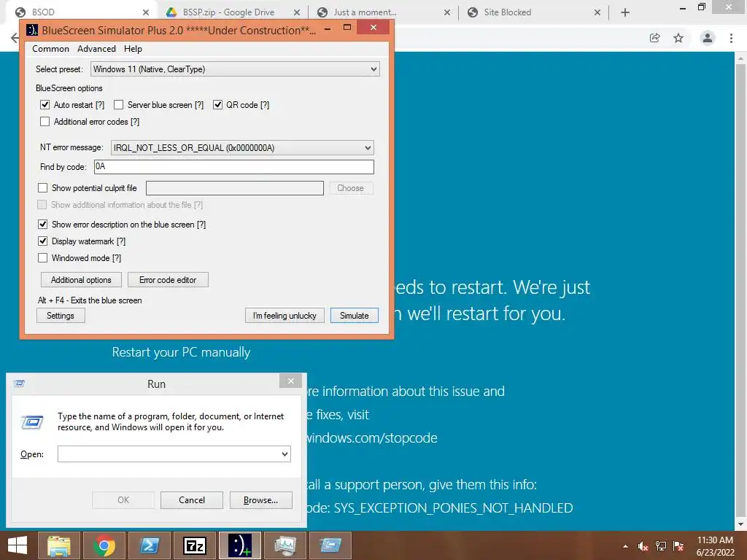Click the Additional options button

(x=81, y=280)
